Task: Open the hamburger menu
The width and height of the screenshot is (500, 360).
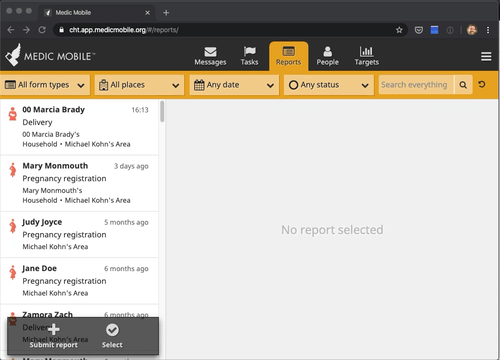Action: tap(486, 56)
